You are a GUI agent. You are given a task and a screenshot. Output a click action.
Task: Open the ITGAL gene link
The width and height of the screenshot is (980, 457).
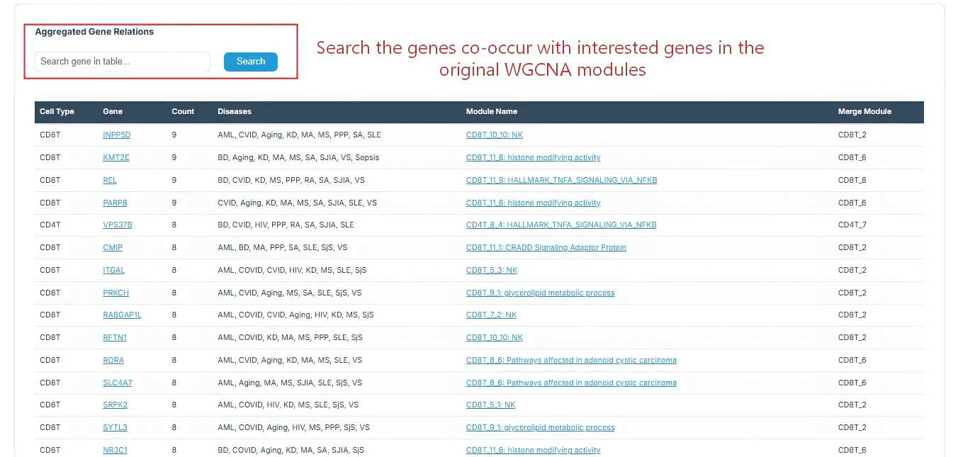pos(113,270)
